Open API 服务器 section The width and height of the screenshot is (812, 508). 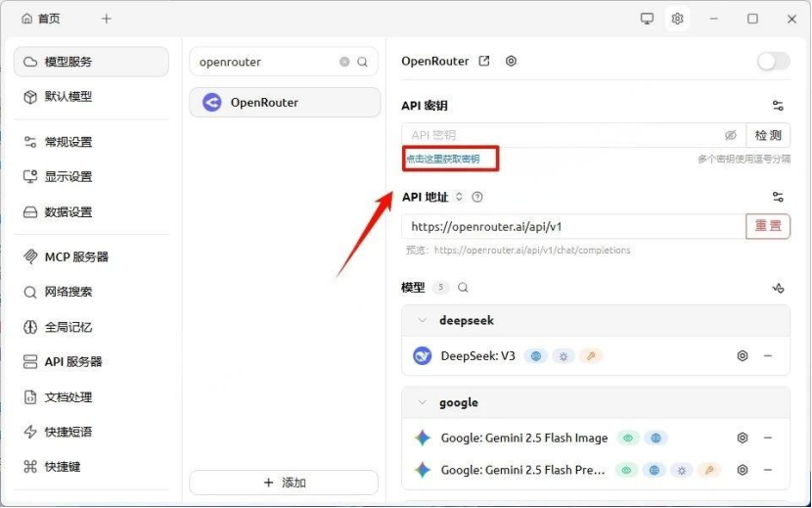click(91, 362)
